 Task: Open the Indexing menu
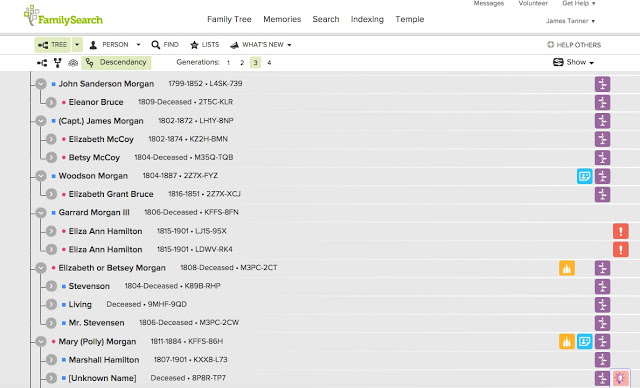click(367, 19)
